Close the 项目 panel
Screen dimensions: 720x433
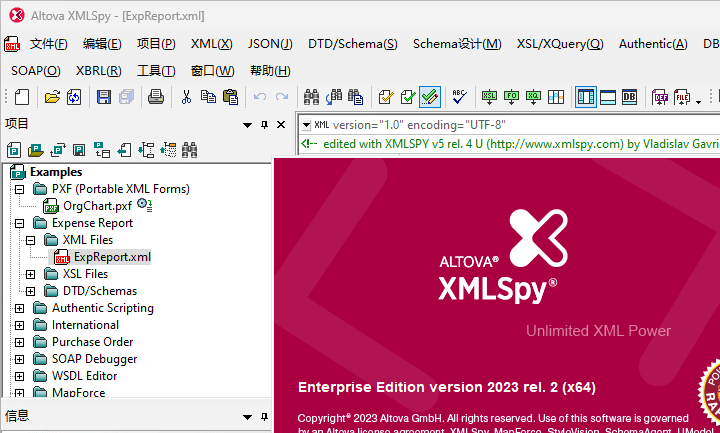coord(281,124)
